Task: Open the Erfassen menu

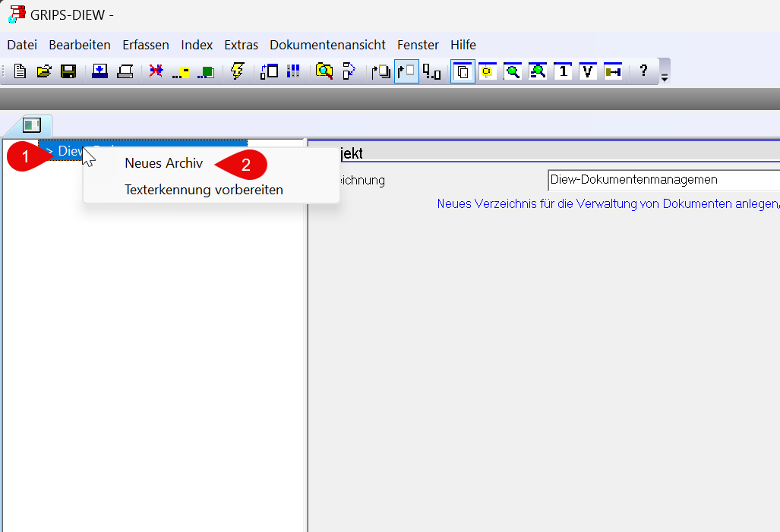Action: (x=146, y=45)
